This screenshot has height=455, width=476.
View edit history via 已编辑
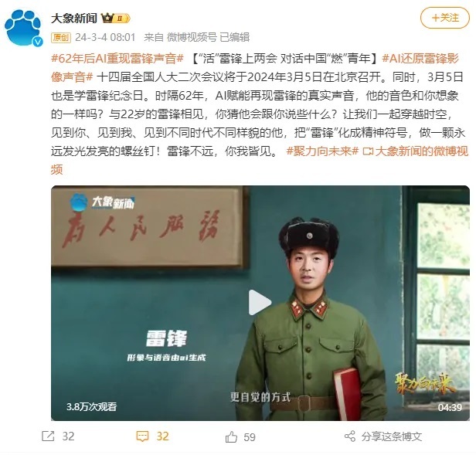234,37
